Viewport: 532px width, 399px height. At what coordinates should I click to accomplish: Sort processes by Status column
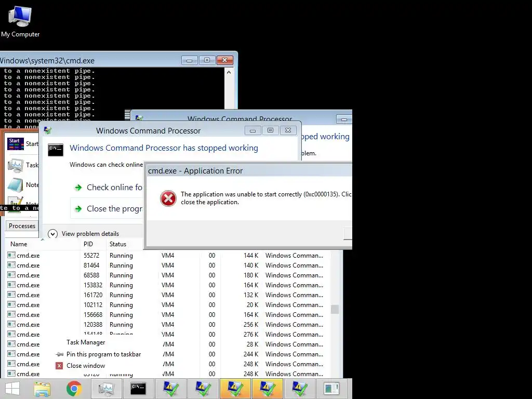click(x=118, y=244)
